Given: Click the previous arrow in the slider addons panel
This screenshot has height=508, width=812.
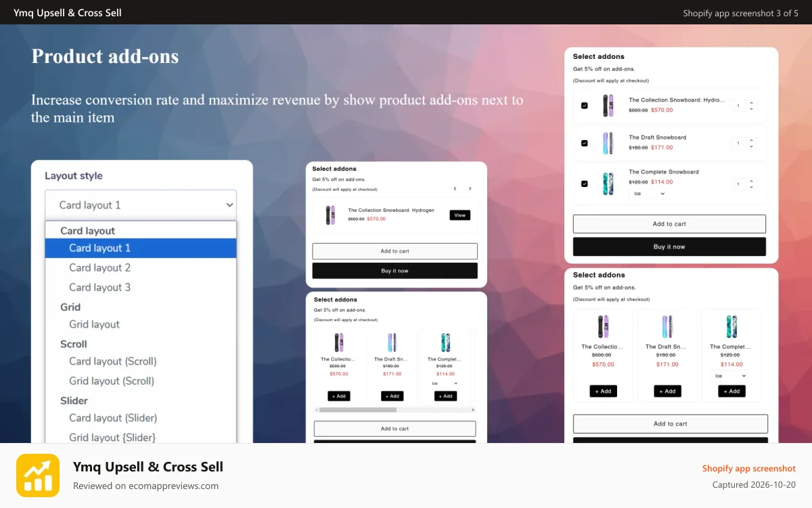Looking at the screenshot, I should [455, 188].
